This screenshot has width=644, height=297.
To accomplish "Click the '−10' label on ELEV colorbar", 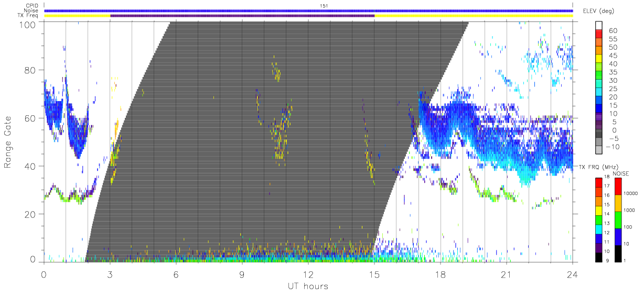I will tap(613, 147).
